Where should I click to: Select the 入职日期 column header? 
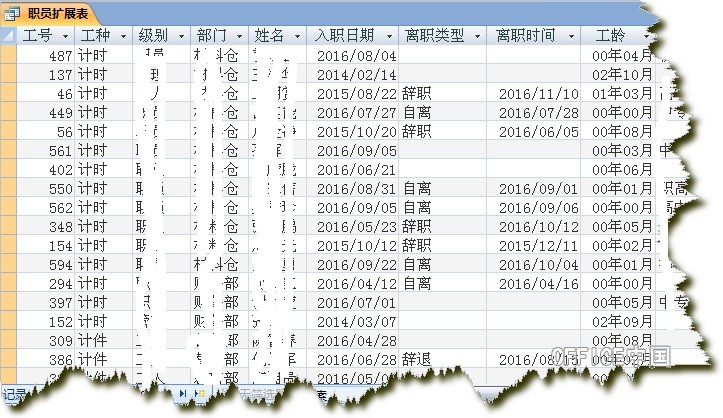click(352, 35)
